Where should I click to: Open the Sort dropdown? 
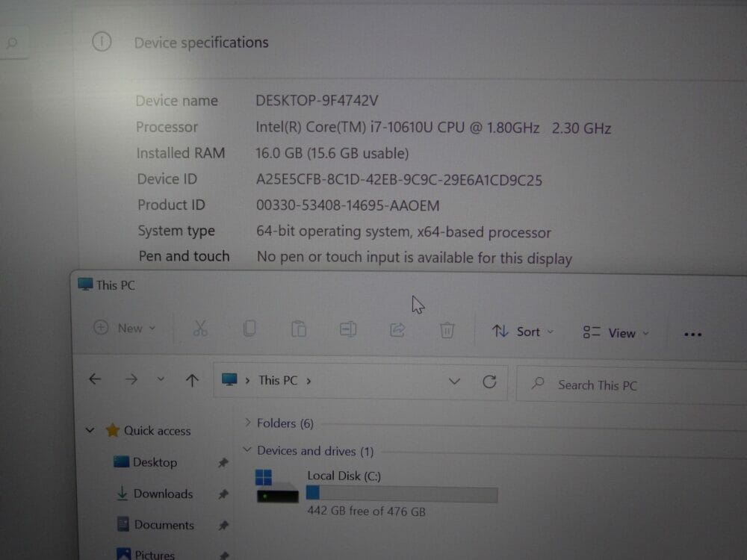pyautogui.click(x=523, y=332)
